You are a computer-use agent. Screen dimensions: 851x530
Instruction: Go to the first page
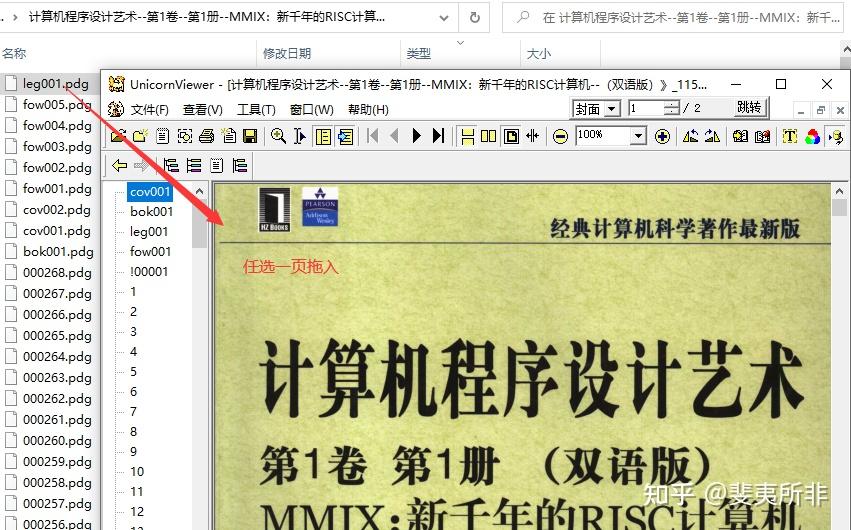(x=373, y=136)
